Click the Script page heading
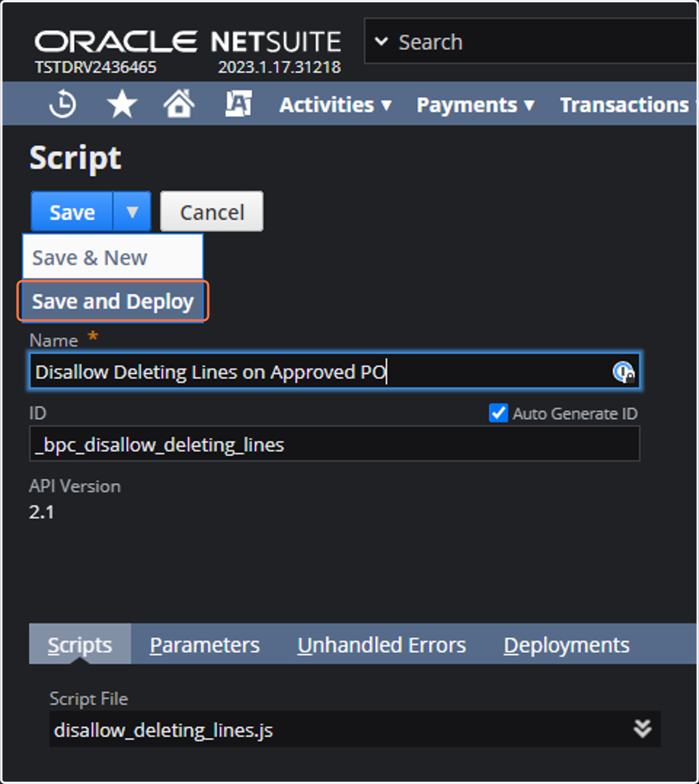 coord(75,158)
